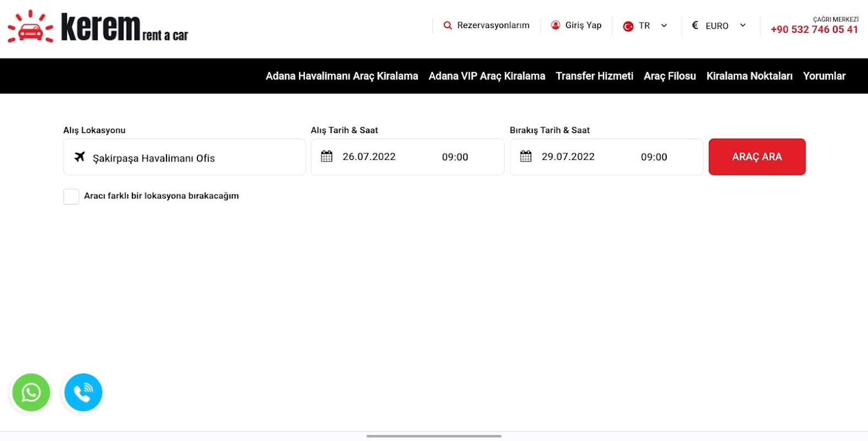Viewport: 868px width, 441px height.
Task: Expand the EURO currency dropdown arrow
Action: pyautogui.click(x=743, y=25)
